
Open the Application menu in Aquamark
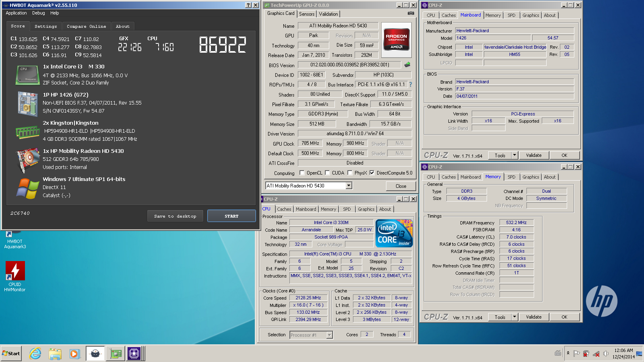click(16, 13)
